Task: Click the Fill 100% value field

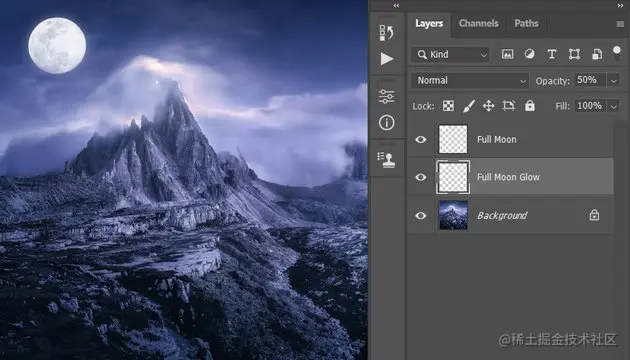Action: tap(590, 106)
